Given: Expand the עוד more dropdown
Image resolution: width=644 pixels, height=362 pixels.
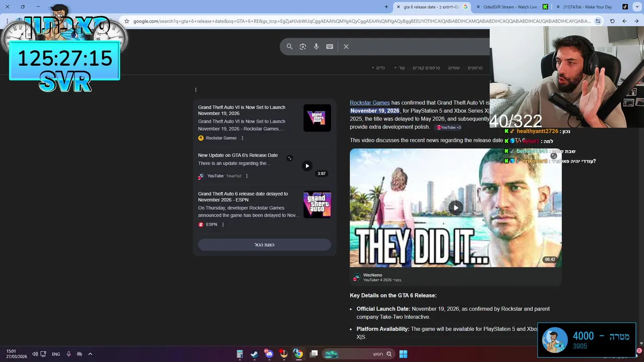Looking at the screenshot, I should pos(399,68).
